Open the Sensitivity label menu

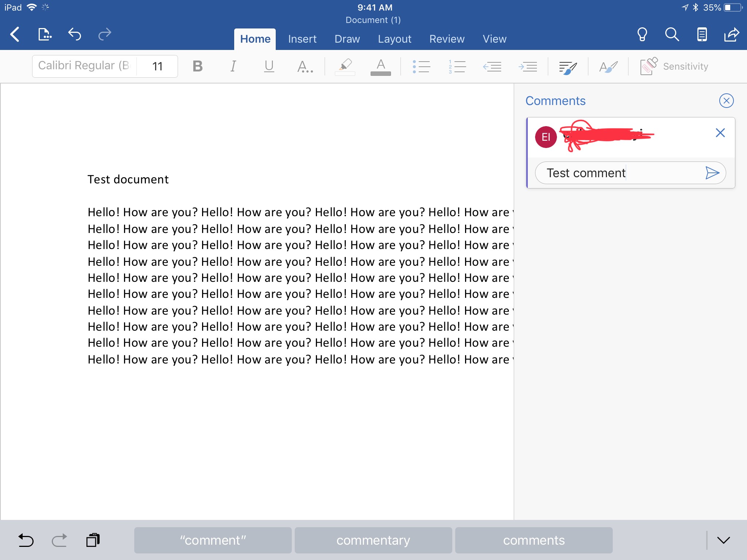pyautogui.click(x=674, y=66)
